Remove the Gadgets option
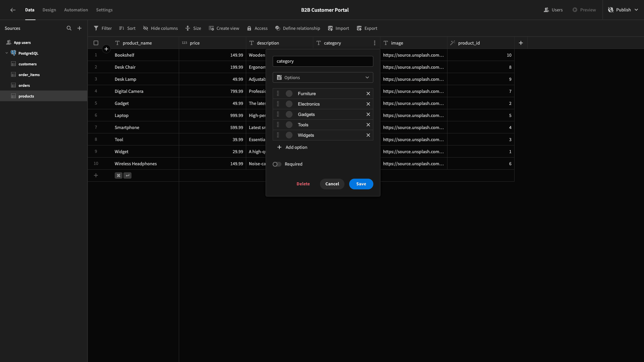The width and height of the screenshot is (644, 362). tap(368, 114)
